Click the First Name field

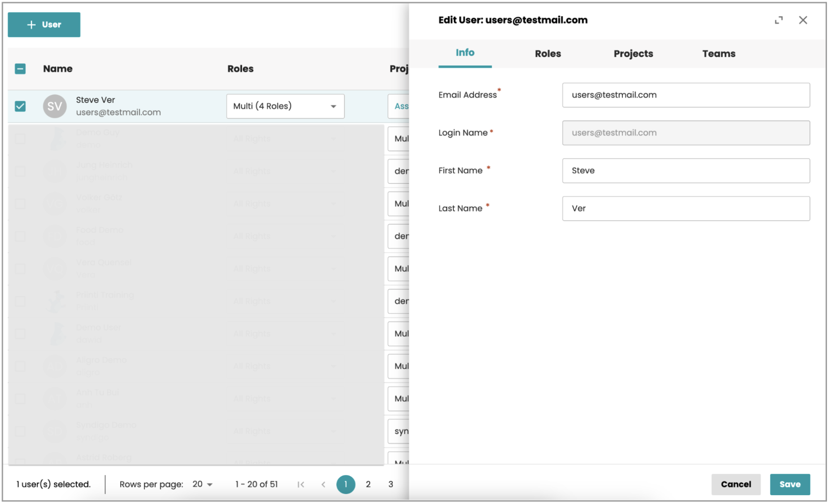(685, 171)
